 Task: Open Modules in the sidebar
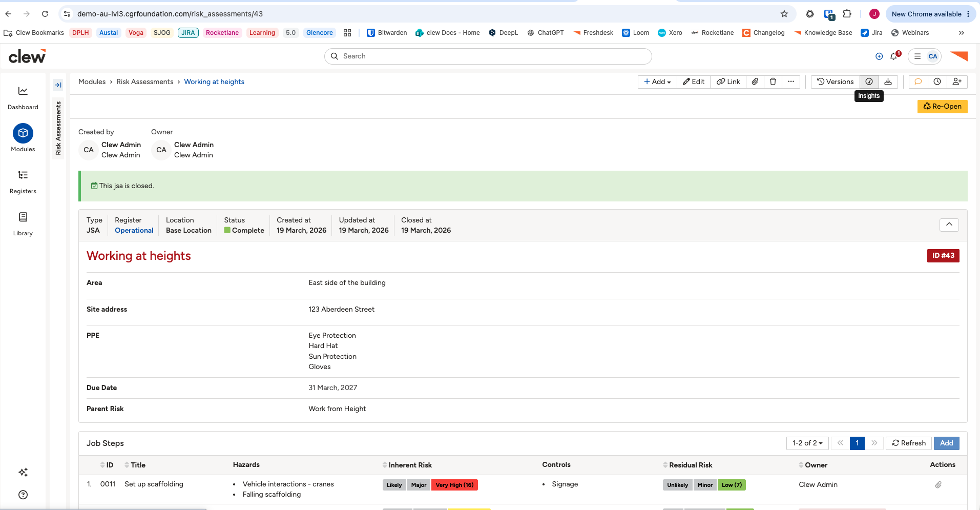pyautogui.click(x=23, y=138)
